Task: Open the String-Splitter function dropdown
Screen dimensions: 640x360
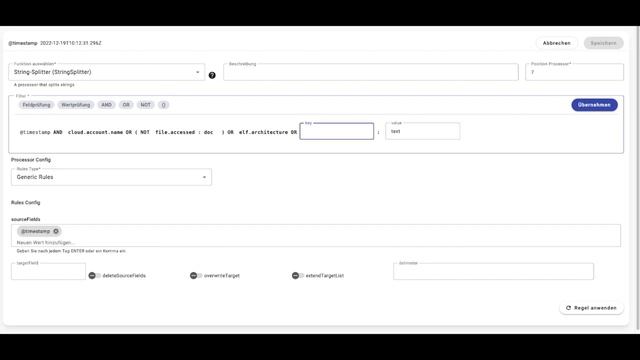Action: (x=107, y=72)
